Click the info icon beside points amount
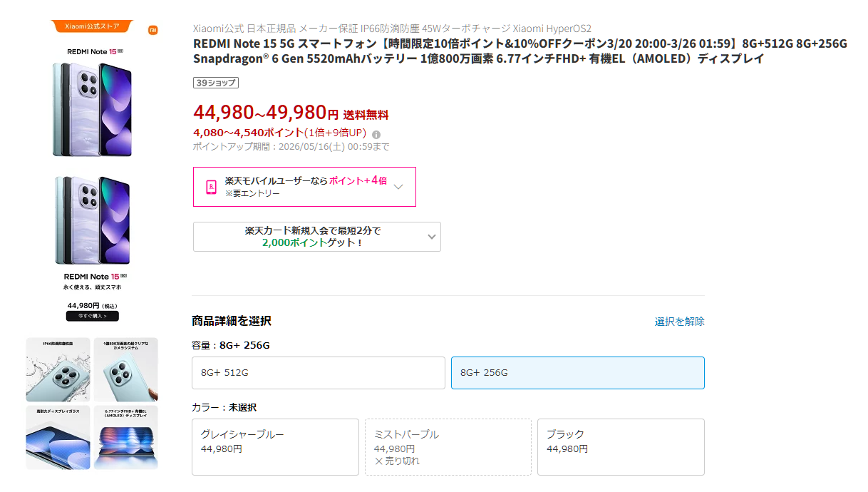 (376, 134)
